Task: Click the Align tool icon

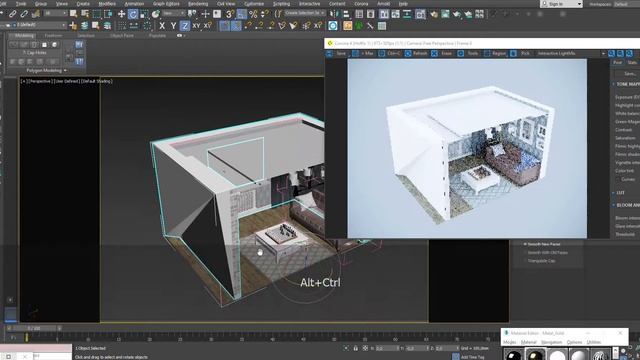Action: [x=347, y=14]
